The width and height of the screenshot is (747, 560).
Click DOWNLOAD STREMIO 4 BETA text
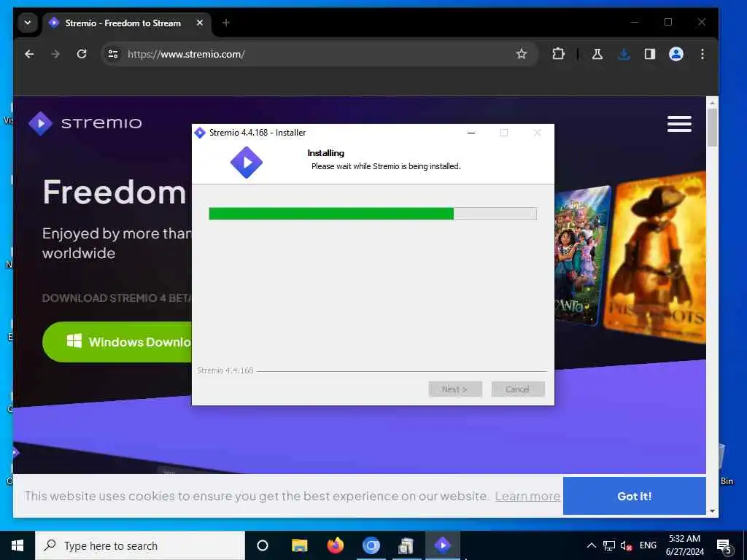pos(117,298)
